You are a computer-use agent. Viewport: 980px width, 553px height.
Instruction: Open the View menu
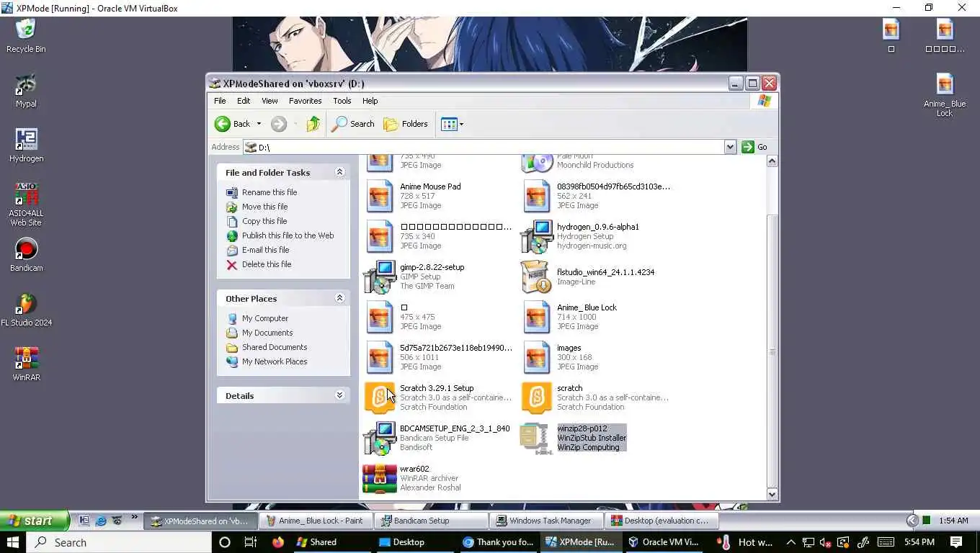pyautogui.click(x=269, y=101)
